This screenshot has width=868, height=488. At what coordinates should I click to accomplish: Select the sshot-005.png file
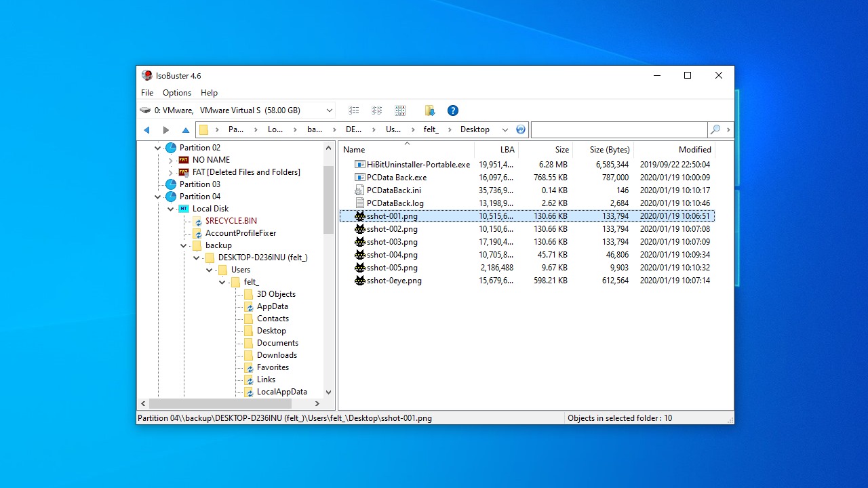click(392, 268)
